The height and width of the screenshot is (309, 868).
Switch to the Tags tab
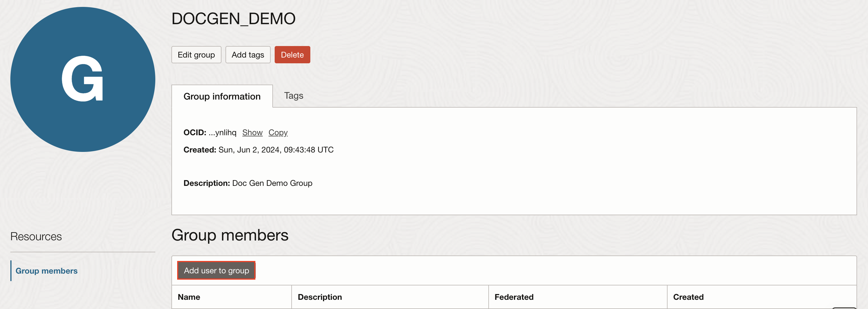click(x=293, y=96)
